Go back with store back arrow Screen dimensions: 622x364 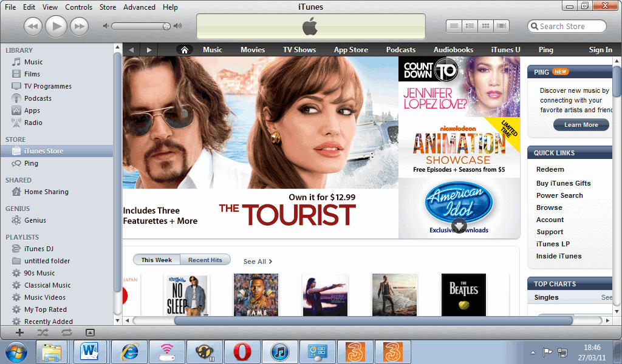click(131, 50)
